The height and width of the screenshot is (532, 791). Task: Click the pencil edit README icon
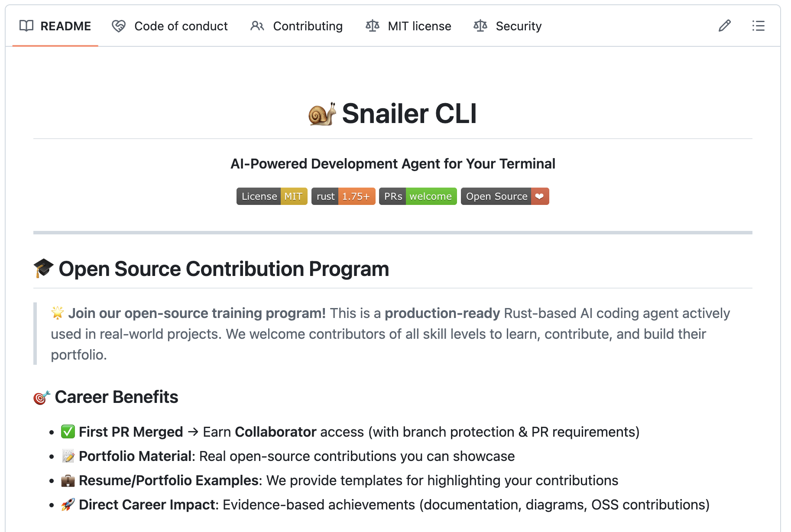(x=724, y=26)
